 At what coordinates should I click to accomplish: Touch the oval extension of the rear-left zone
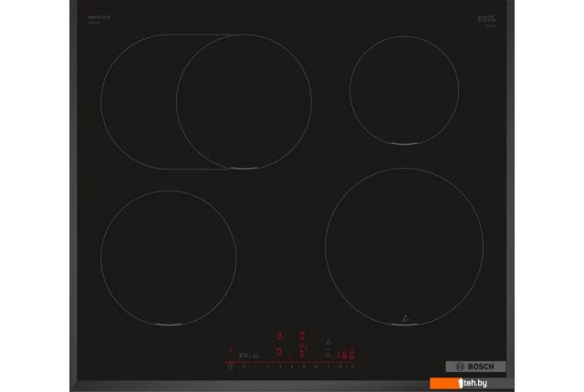tap(138, 101)
